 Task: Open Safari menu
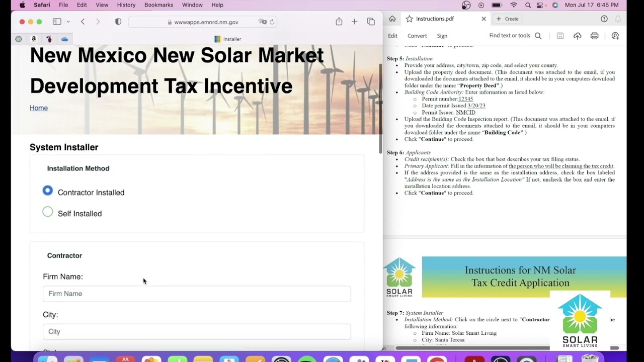42,5
